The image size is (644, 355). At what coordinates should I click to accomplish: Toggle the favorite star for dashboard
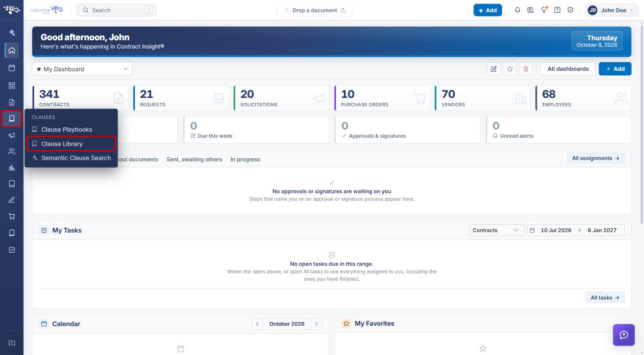(510, 69)
